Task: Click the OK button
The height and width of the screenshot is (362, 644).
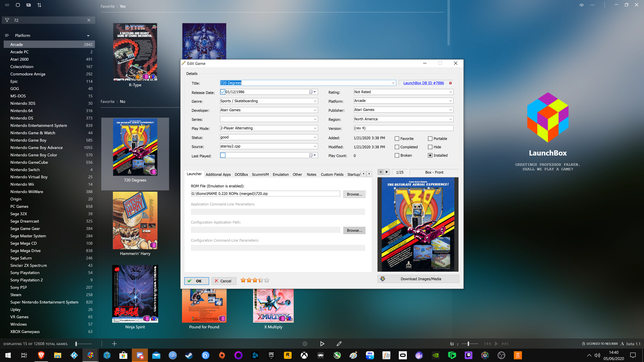Action: [x=197, y=281]
